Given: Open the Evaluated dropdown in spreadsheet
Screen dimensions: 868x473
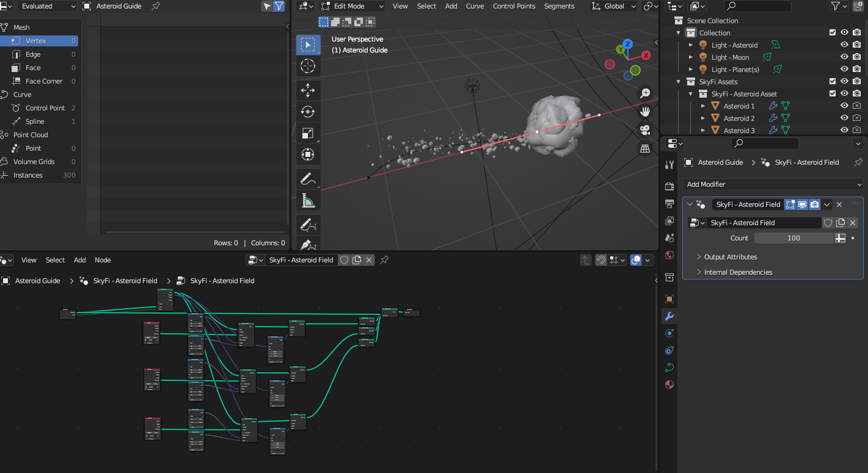Looking at the screenshot, I should [47, 6].
